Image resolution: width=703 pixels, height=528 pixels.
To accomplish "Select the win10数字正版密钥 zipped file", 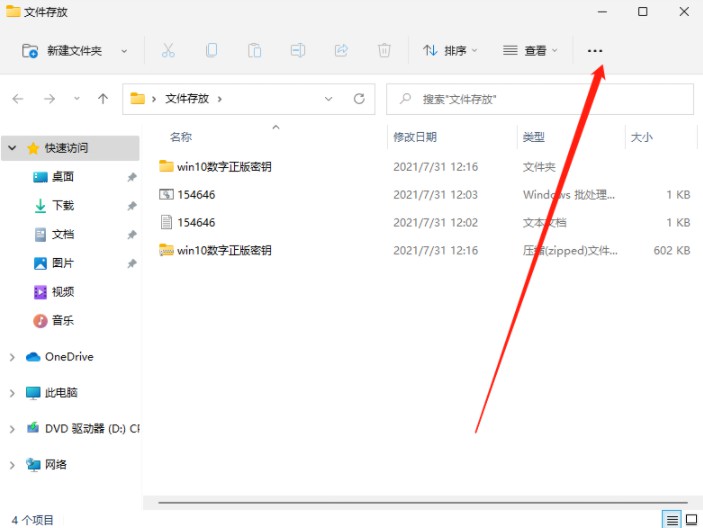I will (x=224, y=250).
